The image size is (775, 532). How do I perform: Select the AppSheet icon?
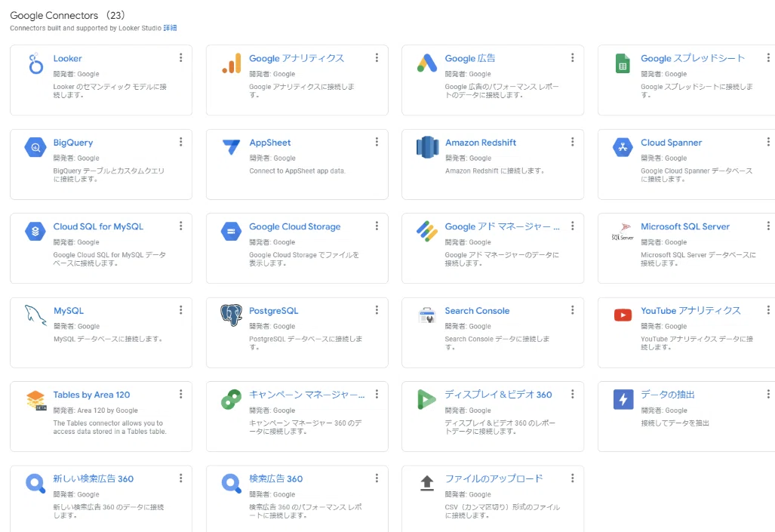[x=232, y=147]
